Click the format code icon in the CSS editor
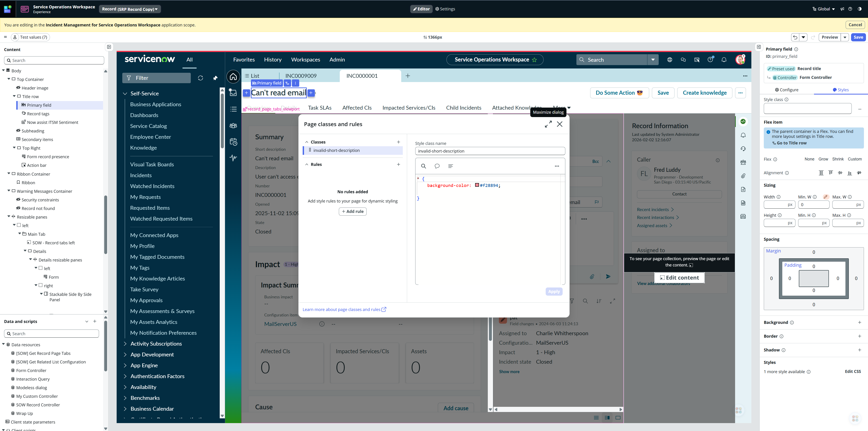Screen dimensions: 868x431 (x=451, y=166)
